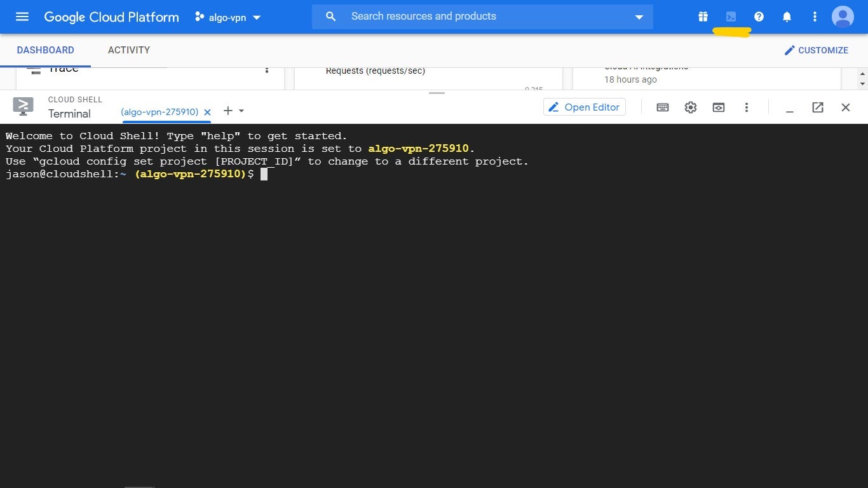Click the 'Welcome to Cloud Shell!' line
Screen dimensions: 868x488
click(x=177, y=136)
